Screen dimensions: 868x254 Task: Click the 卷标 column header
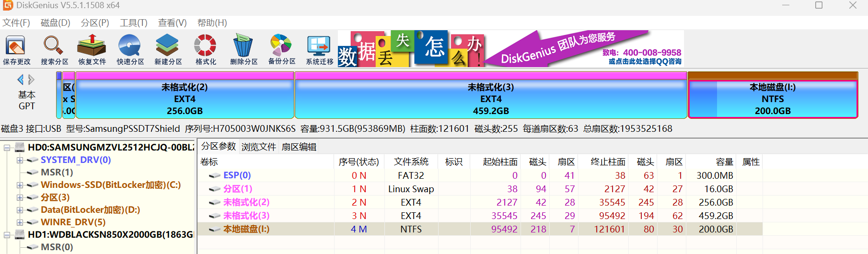266,162
